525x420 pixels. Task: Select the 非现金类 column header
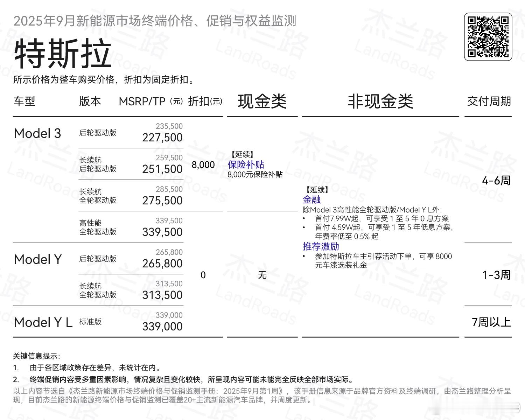tap(380, 101)
